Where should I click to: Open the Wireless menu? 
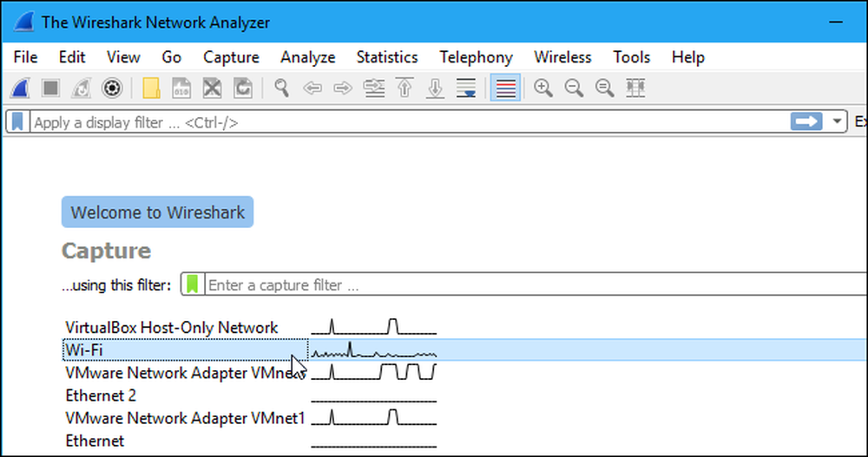click(x=562, y=57)
